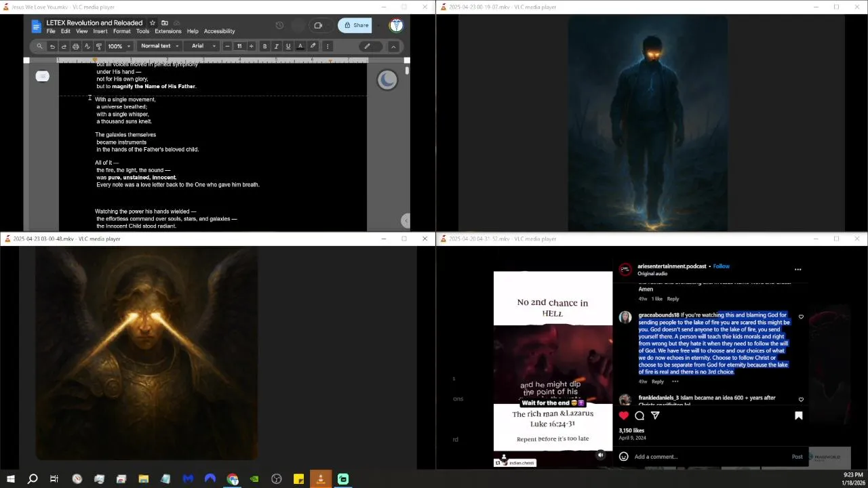Open the Arial font dropdown

(203, 46)
